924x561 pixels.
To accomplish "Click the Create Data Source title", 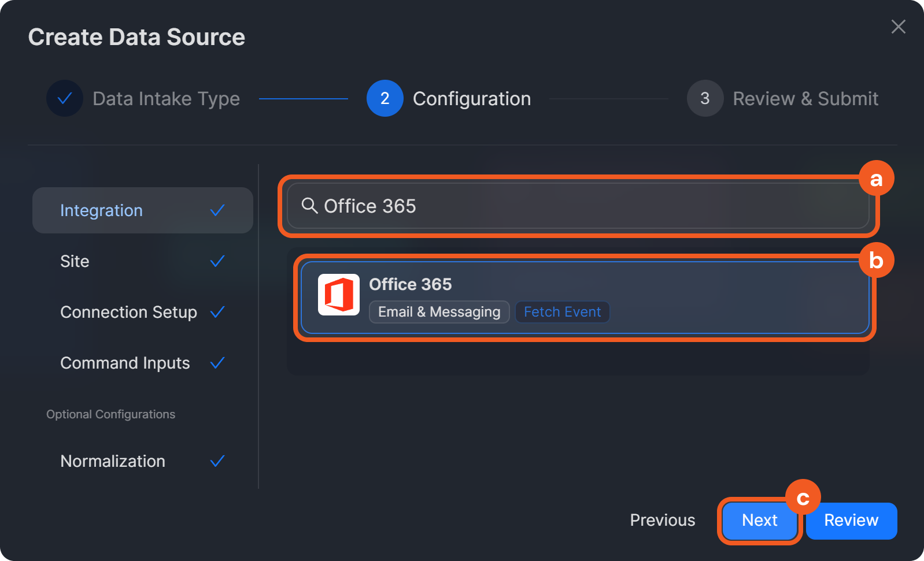I will pos(136,37).
